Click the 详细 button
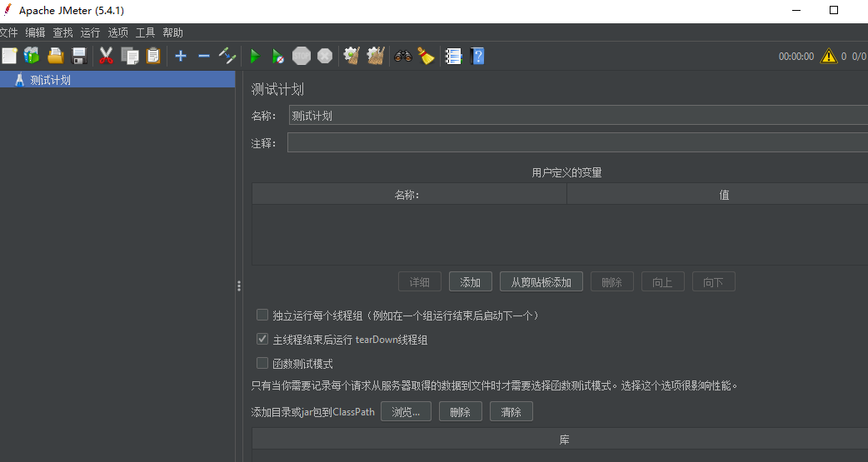 (x=420, y=281)
